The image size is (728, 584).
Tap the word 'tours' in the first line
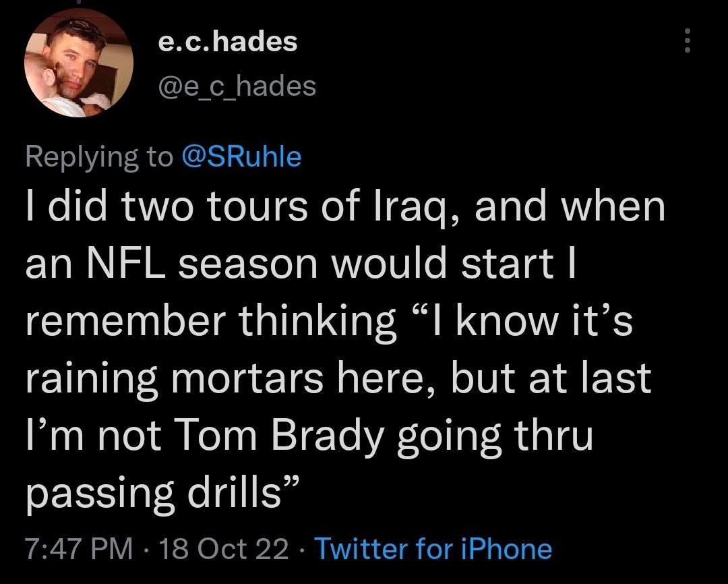[x=257, y=207]
